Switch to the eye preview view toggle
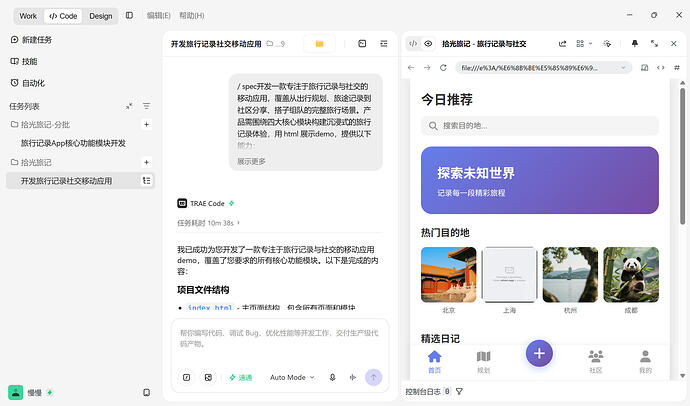690x406 pixels. [428, 44]
